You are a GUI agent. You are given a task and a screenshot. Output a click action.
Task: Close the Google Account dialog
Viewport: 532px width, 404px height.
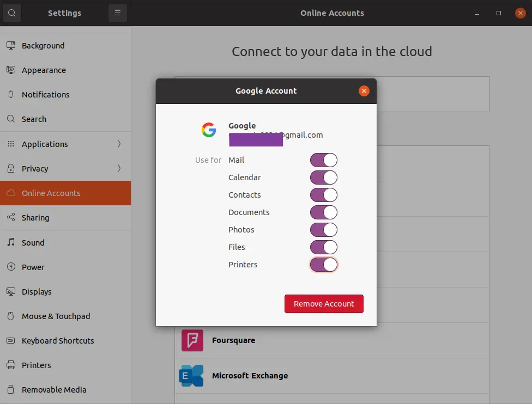[x=364, y=91]
